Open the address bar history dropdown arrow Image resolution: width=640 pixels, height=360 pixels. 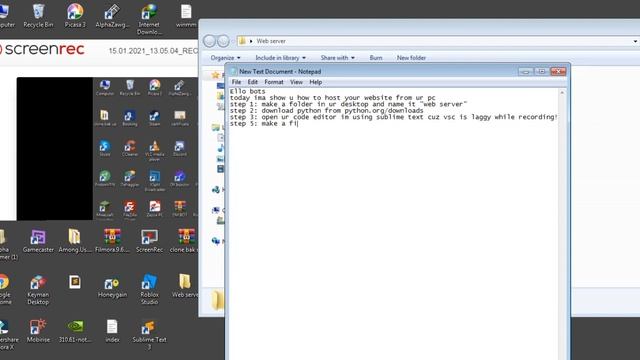tap(635, 41)
